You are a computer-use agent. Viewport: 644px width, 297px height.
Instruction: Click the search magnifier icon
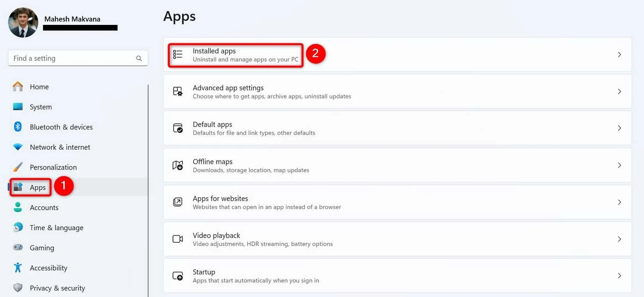139,58
